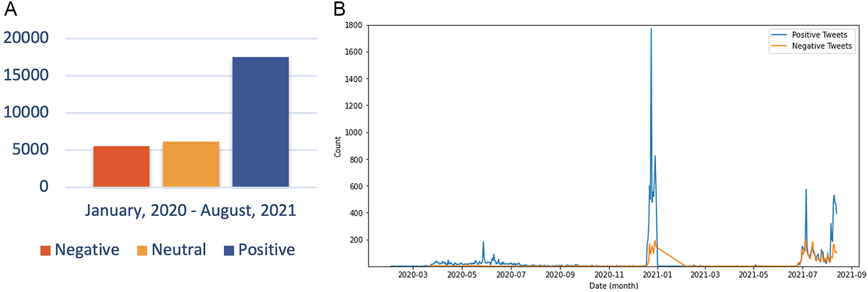Click the highest positive tweets peak near 2021-01
Screen dimensions: 868x292
pyautogui.click(x=651, y=29)
